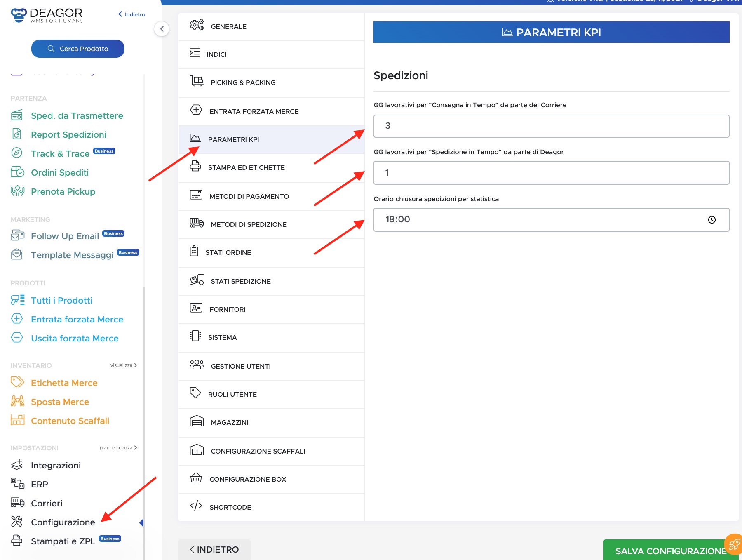
Task: Click the Gestione Utenti people icon
Action: tap(197, 365)
